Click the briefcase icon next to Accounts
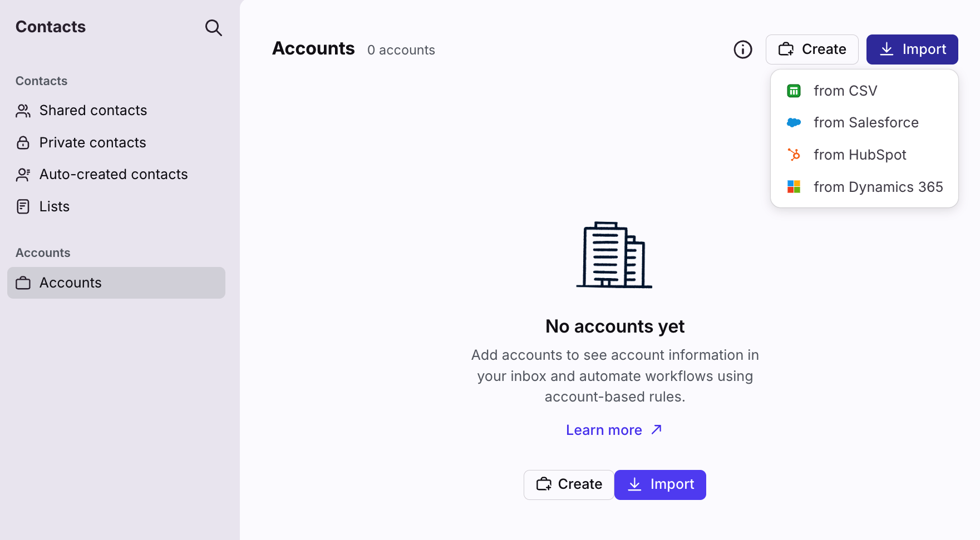Viewport: 980px width, 540px height. [x=23, y=283]
